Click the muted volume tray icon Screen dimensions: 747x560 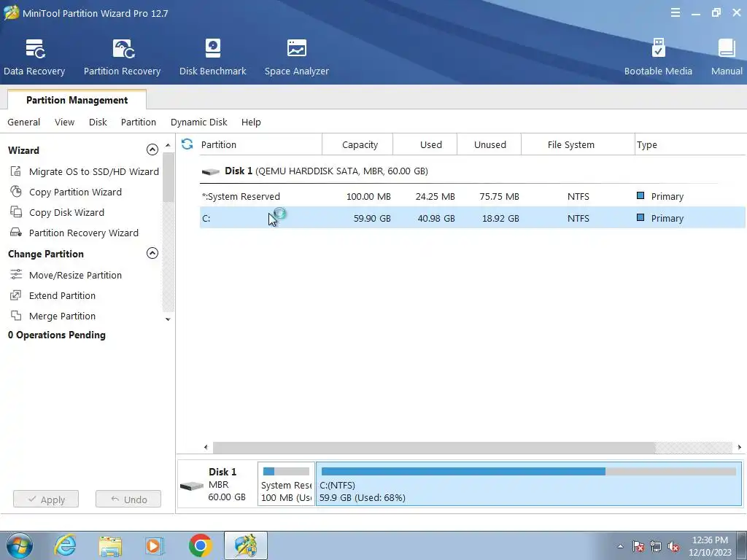[673, 547]
